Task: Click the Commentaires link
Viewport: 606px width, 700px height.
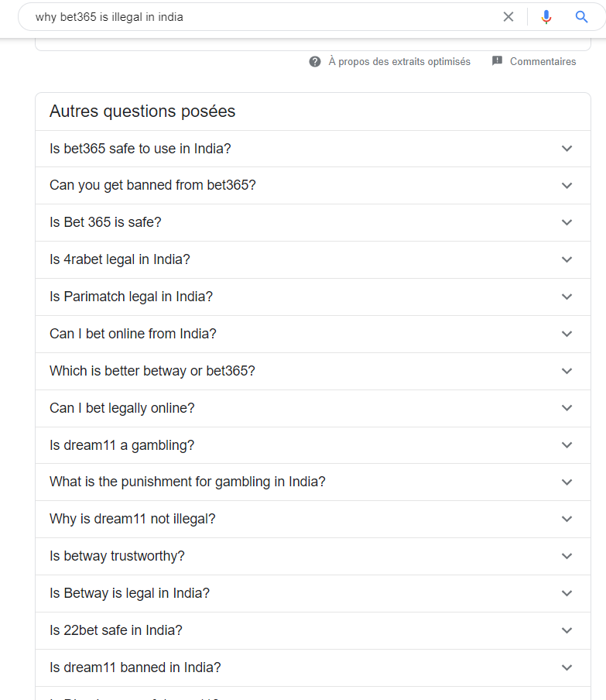Action: [543, 62]
